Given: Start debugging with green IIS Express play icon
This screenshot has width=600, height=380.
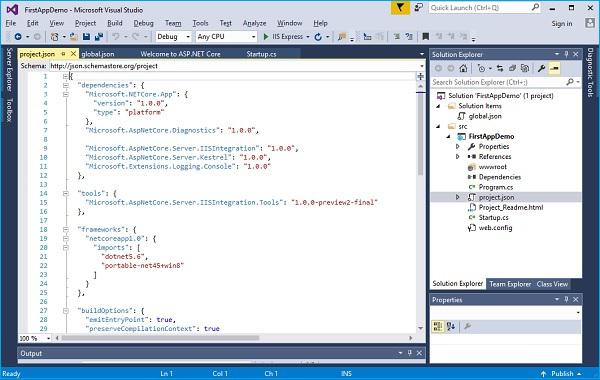Looking at the screenshot, I should pyautogui.click(x=266, y=37).
